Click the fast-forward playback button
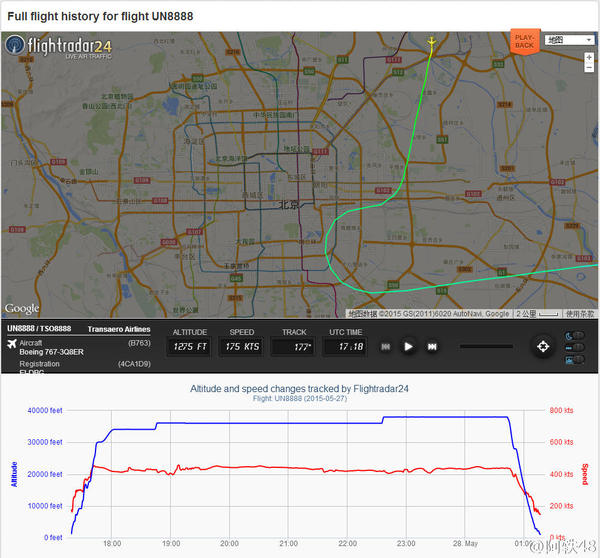 pyautogui.click(x=432, y=347)
